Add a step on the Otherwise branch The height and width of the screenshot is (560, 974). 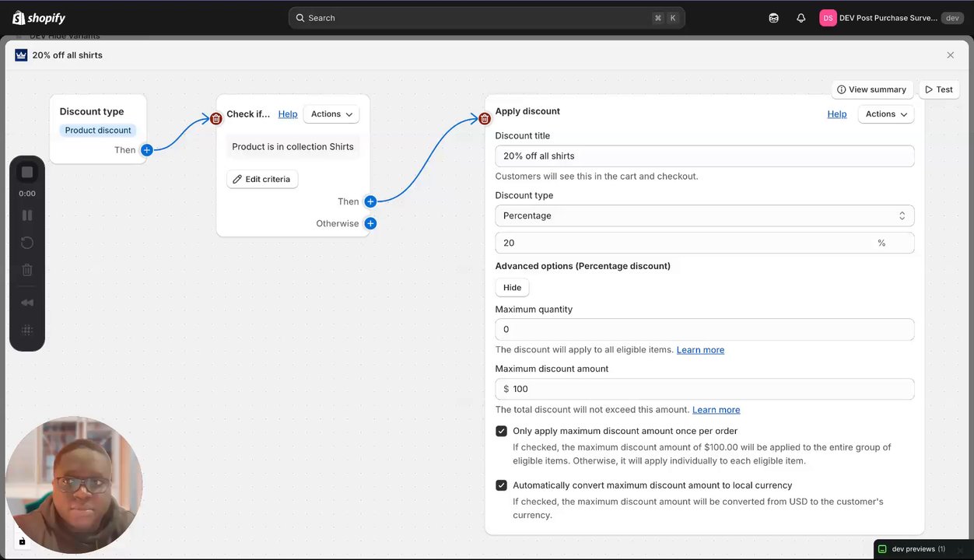370,224
